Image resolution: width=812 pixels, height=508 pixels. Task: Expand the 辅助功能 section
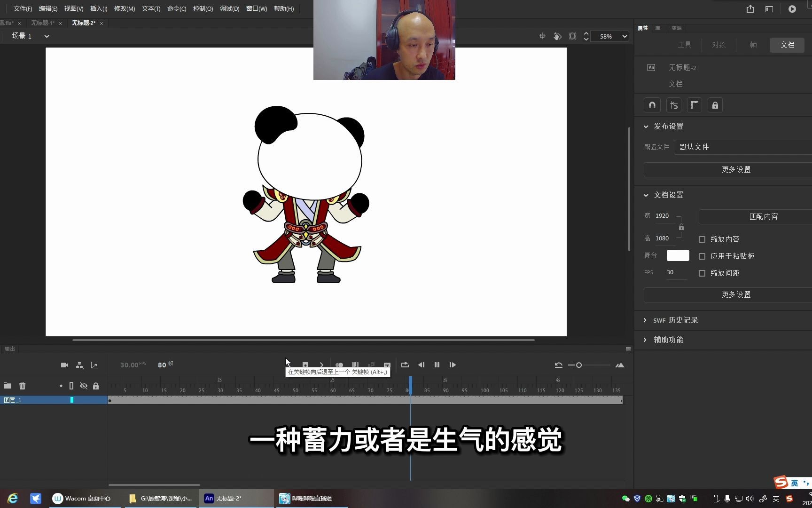click(645, 340)
